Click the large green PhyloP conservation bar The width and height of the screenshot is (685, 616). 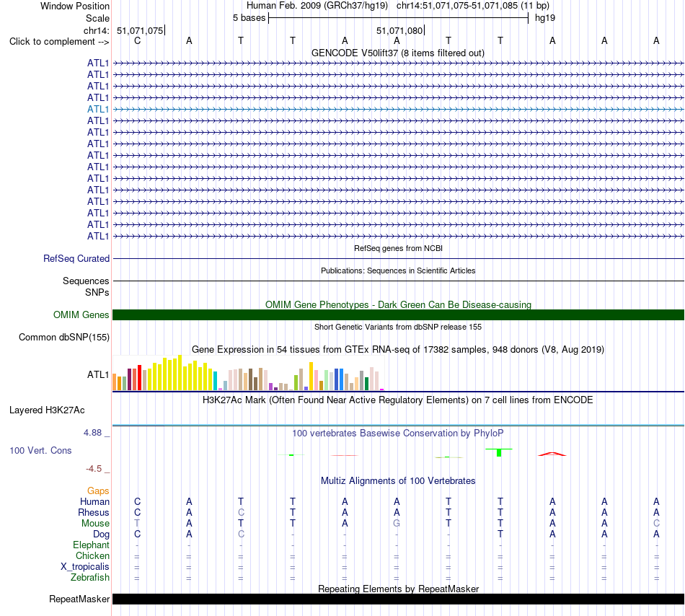499,452
